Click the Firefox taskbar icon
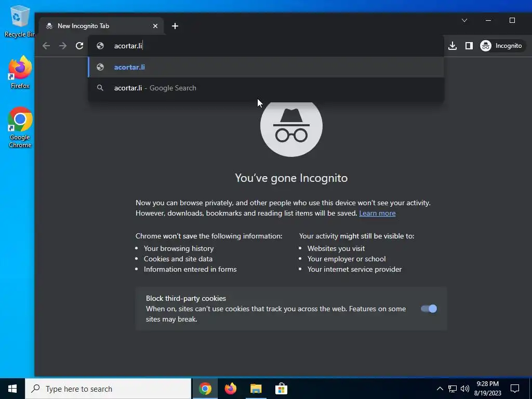The width and height of the screenshot is (532, 399). pyautogui.click(x=230, y=389)
